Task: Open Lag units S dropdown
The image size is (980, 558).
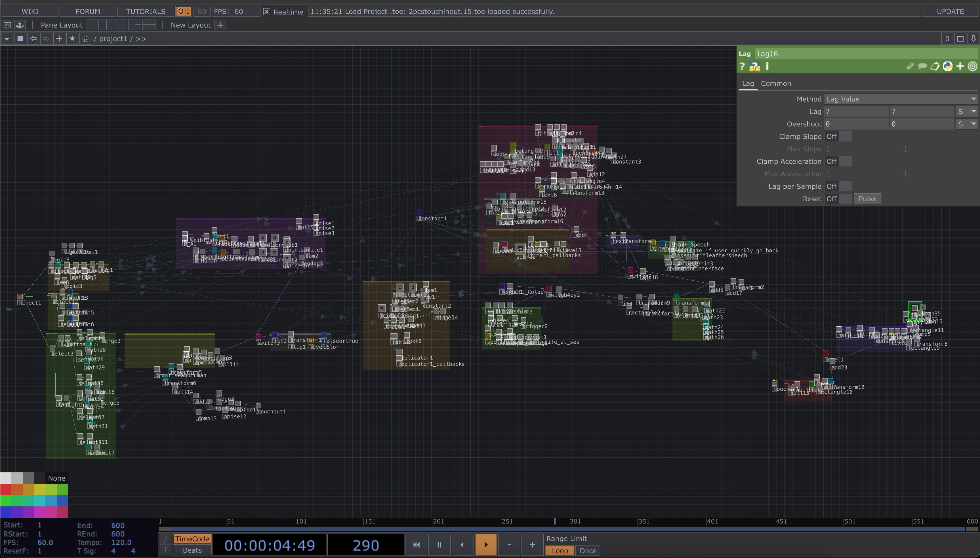Action: [x=967, y=111]
